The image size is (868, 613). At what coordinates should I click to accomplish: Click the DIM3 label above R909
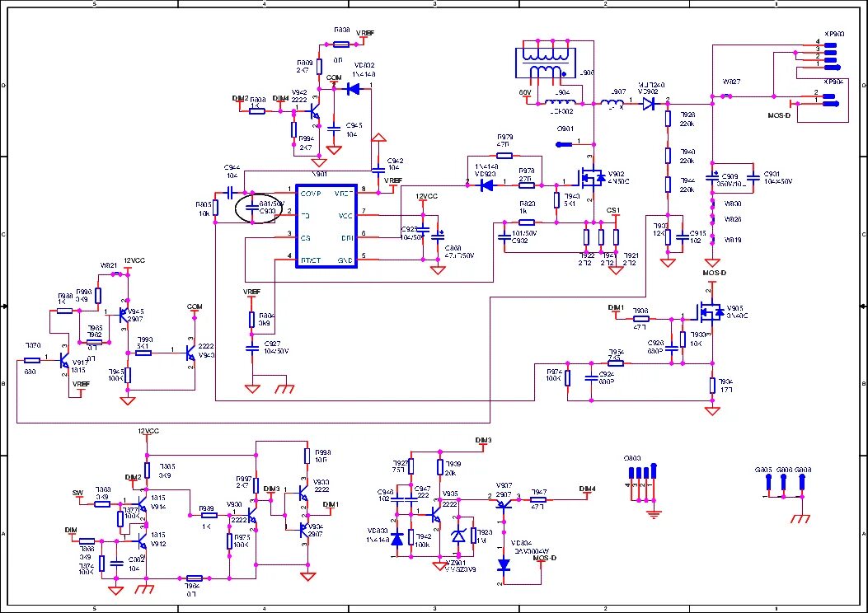click(483, 440)
